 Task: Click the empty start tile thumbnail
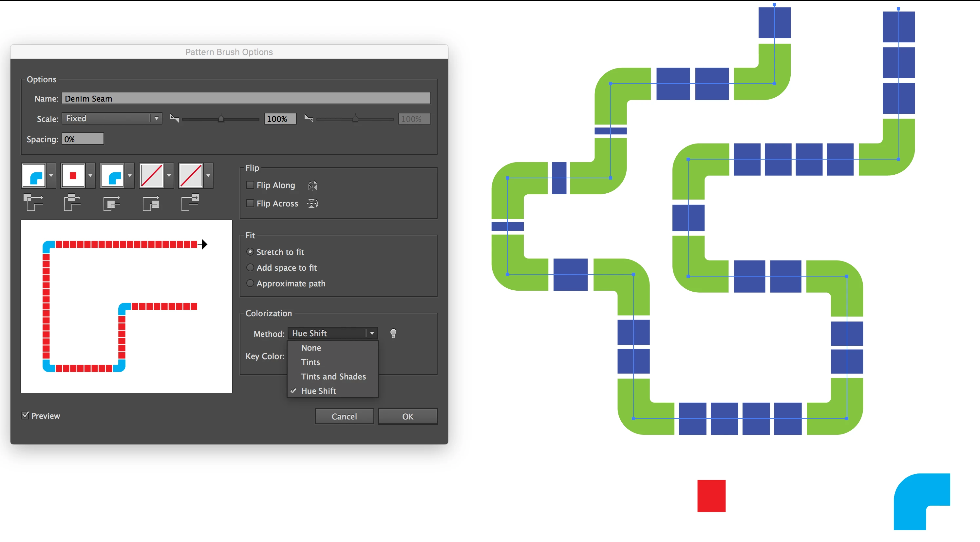[152, 175]
